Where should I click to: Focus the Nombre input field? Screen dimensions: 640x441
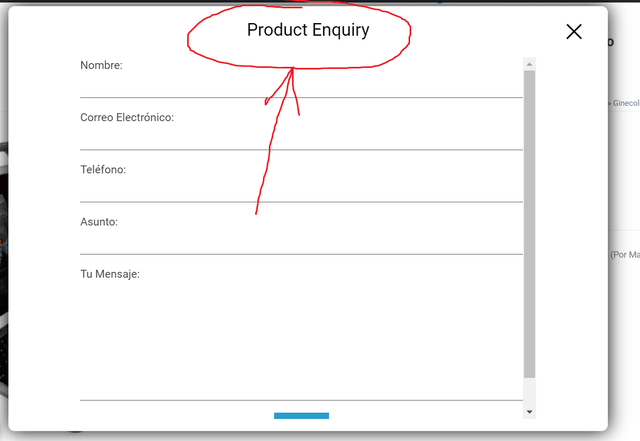click(x=301, y=86)
